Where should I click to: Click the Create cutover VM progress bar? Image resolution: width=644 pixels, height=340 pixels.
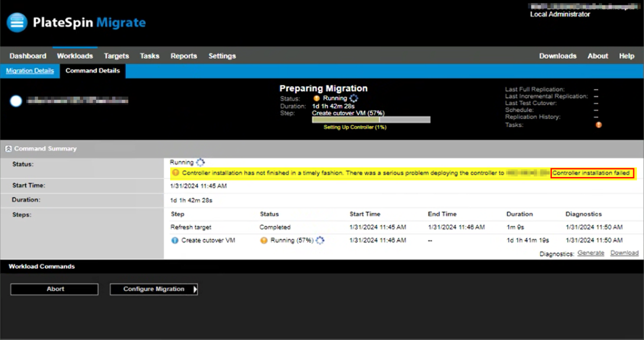pyautogui.click(x=372, y=119)
